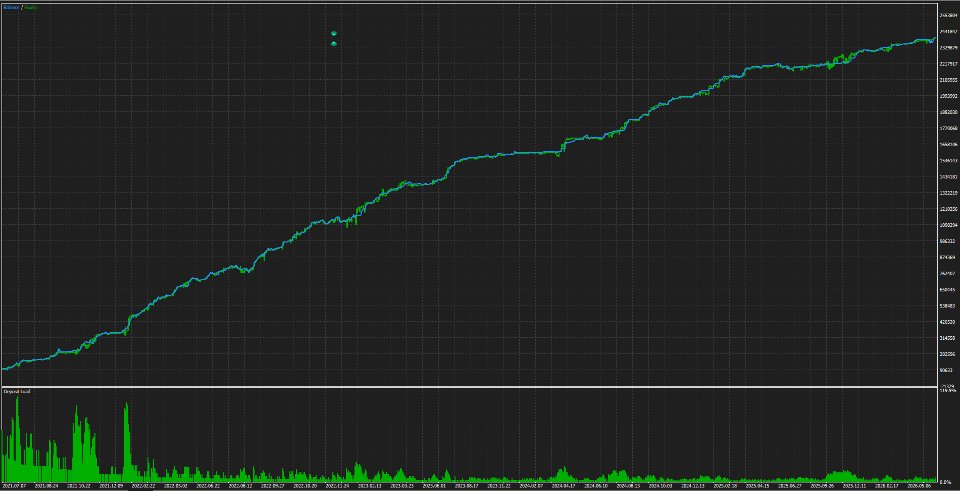Viewport: 960px width, 491px height.
Task: Click the 2022.08.12 date label
Action: [x=240, y=485]
